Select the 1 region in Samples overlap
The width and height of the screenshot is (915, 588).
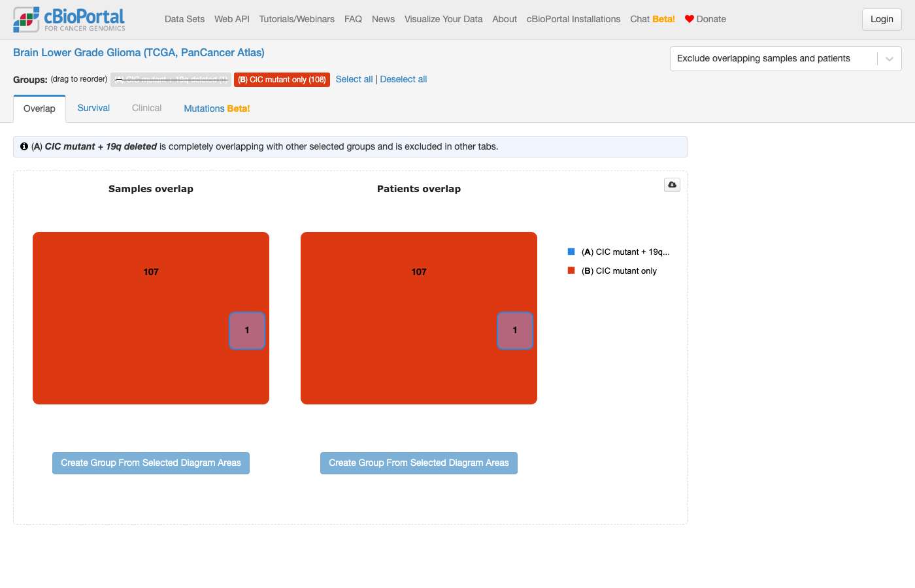(x=247, y=331)
